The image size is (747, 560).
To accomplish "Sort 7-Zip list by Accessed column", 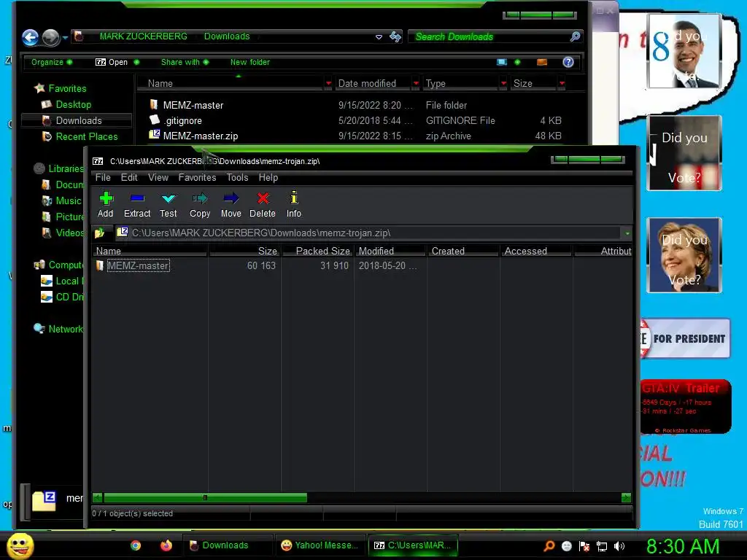I will (x=536, y=251).
